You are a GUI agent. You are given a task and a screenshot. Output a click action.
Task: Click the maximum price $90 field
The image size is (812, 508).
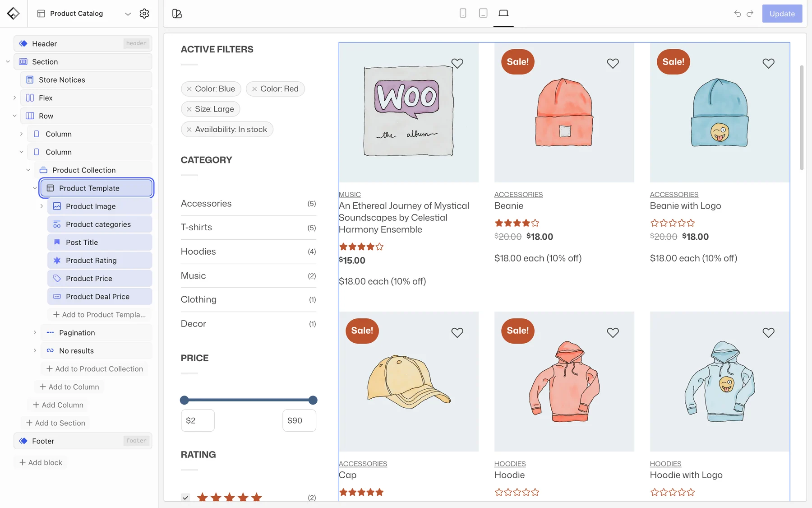[x=299, y=420]
